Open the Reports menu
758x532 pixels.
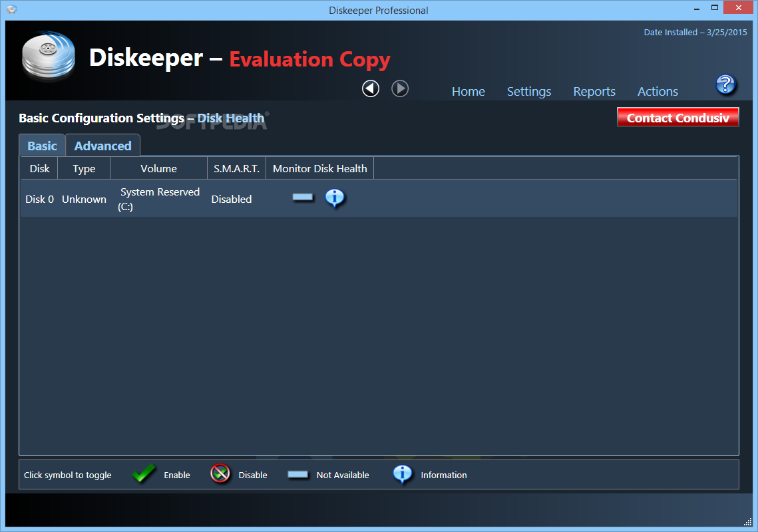point(594,91)
